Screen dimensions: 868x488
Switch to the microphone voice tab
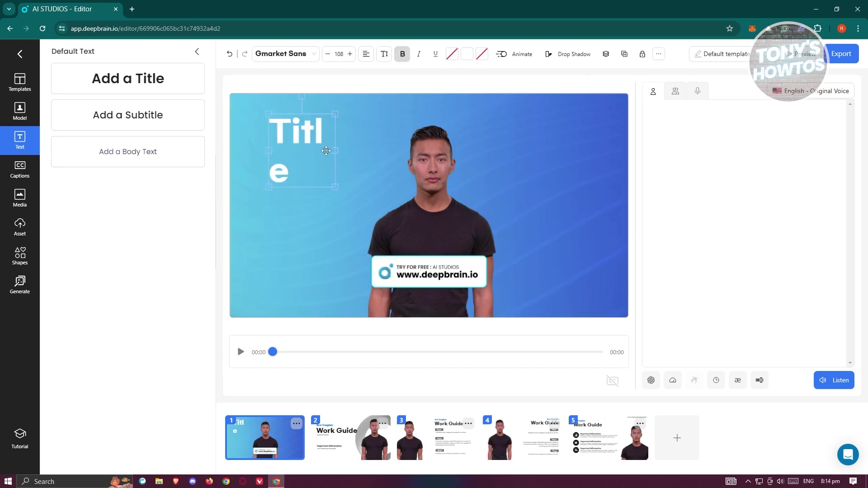[698, 91]
